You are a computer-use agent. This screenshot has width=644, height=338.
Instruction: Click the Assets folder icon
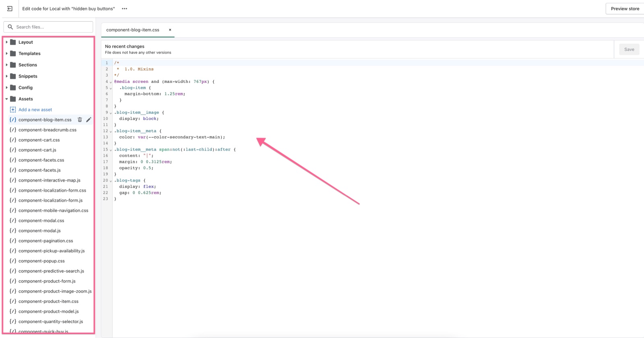coord(13,99)
